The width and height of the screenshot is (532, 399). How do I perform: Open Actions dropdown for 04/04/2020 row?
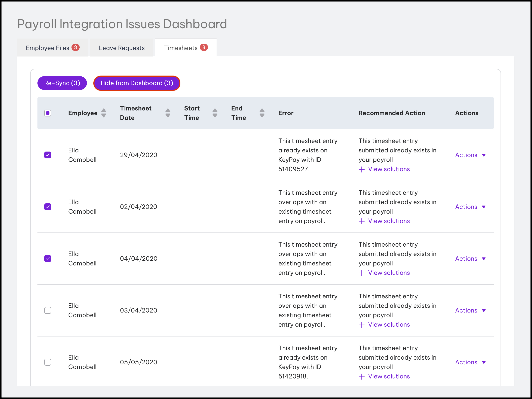coord(470,259)
